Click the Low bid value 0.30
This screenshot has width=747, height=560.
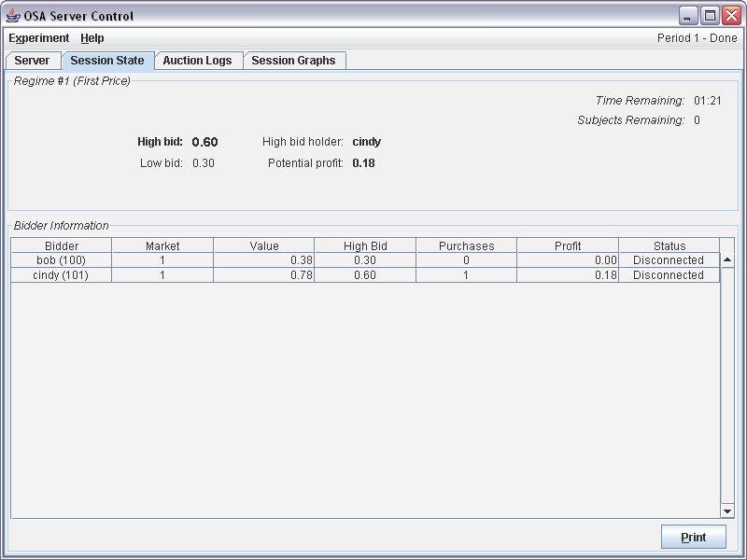pos(204,163)
